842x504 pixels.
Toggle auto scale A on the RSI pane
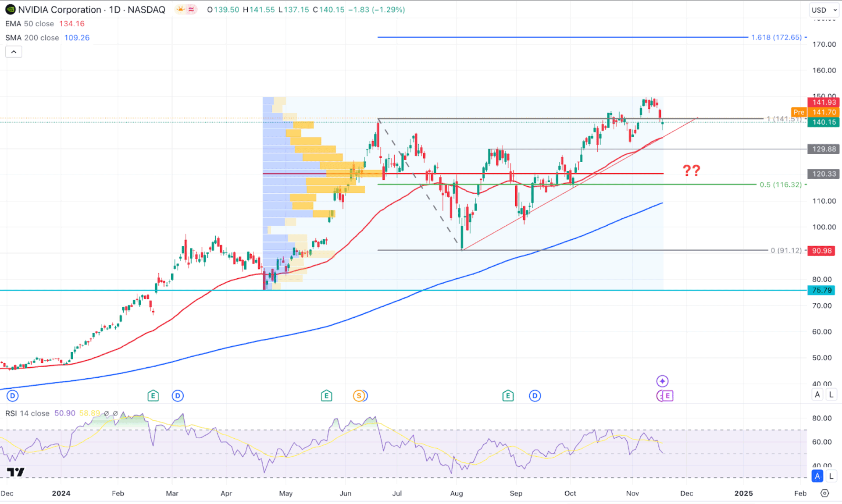[817, 476]
